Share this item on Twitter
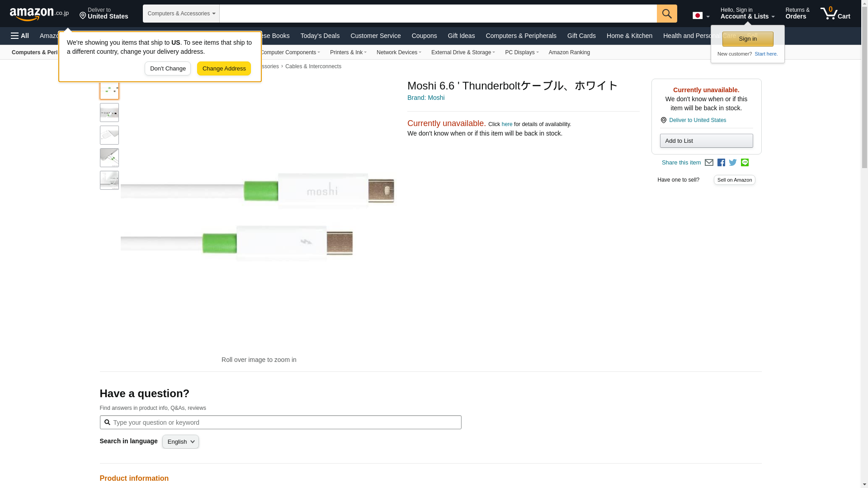This screenshot has width=868, height=488. 733,163
